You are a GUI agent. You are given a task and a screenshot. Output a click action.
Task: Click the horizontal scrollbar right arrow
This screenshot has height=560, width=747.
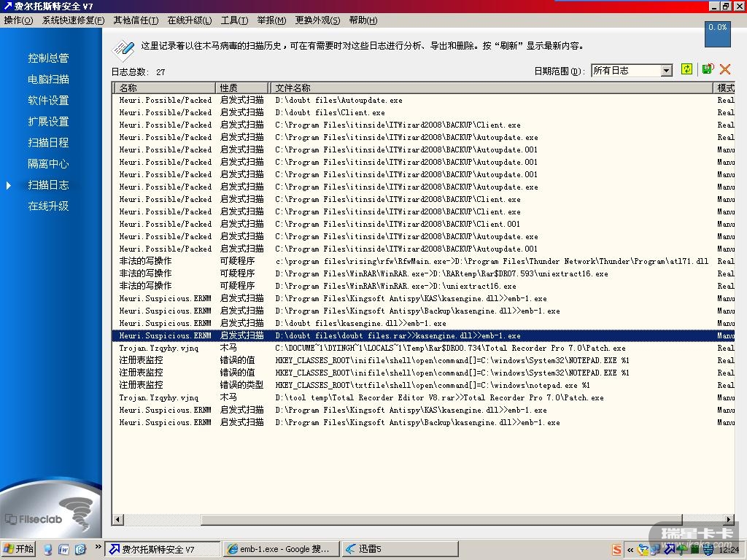729,519
